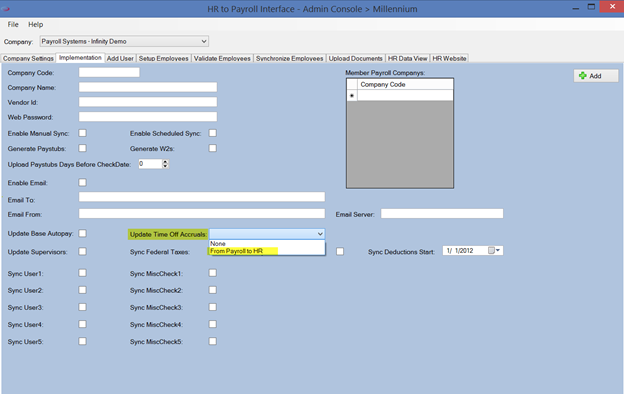
Task: Toggle the checkbox left of Sync Deductions Start
Action: (340, 252)
